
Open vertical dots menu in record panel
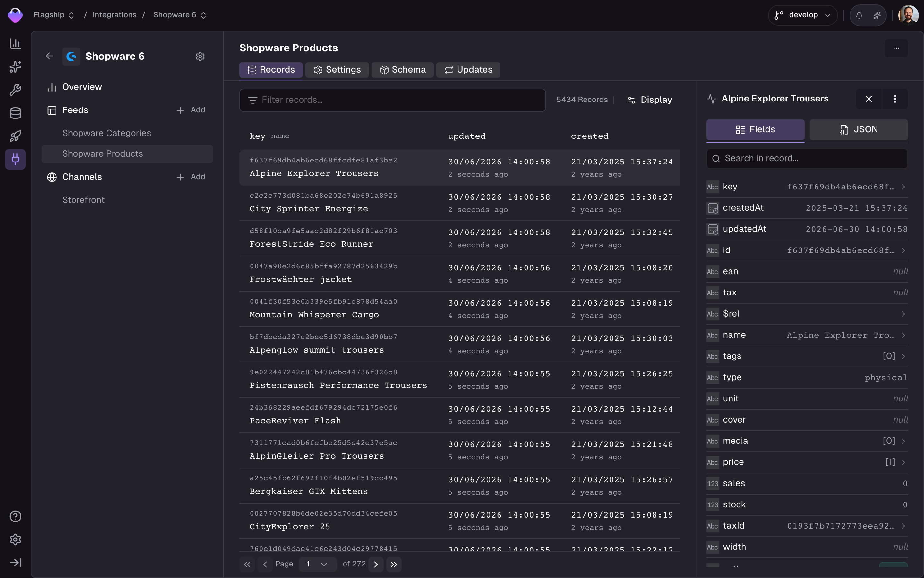(x=895, y=99)
